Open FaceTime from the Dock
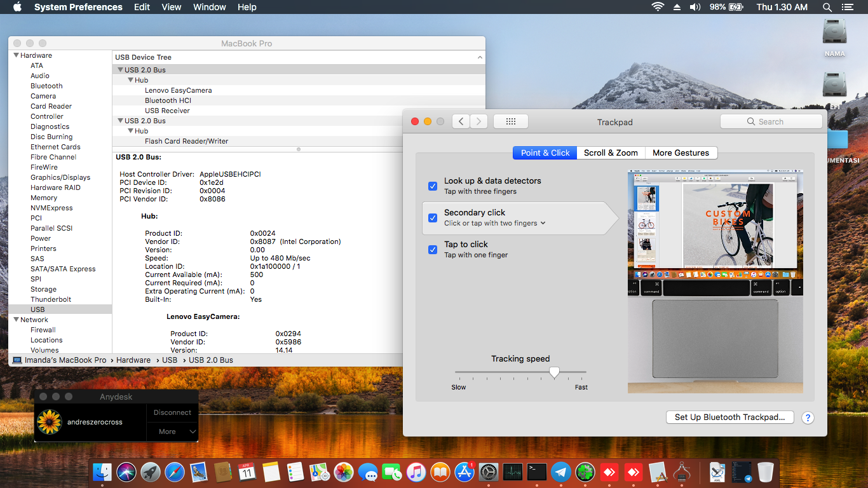The image size is (868, 488). 392,472
